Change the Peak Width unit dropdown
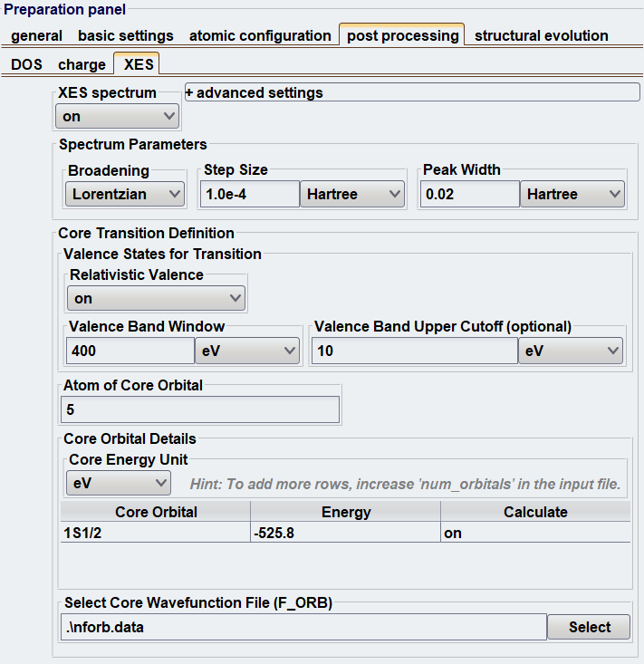The width and height of the screenshot is (644, 664). point(572,194)
